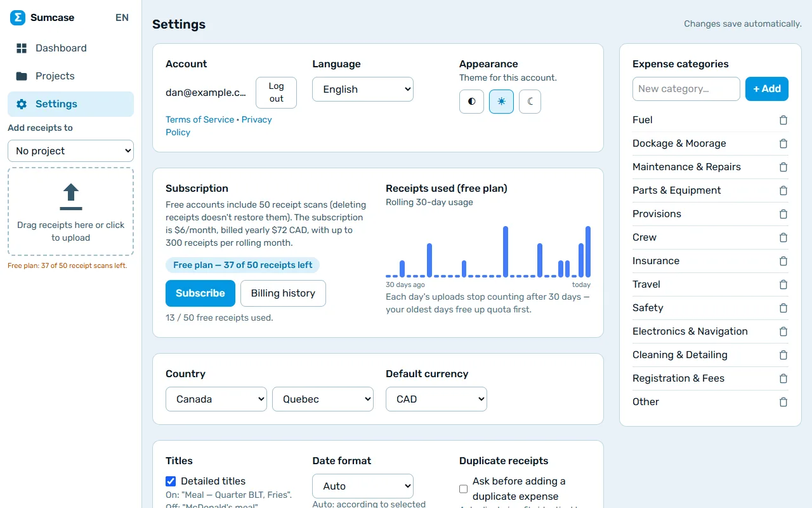
Task: Delete the Travel category
Action: pos(783,284)
